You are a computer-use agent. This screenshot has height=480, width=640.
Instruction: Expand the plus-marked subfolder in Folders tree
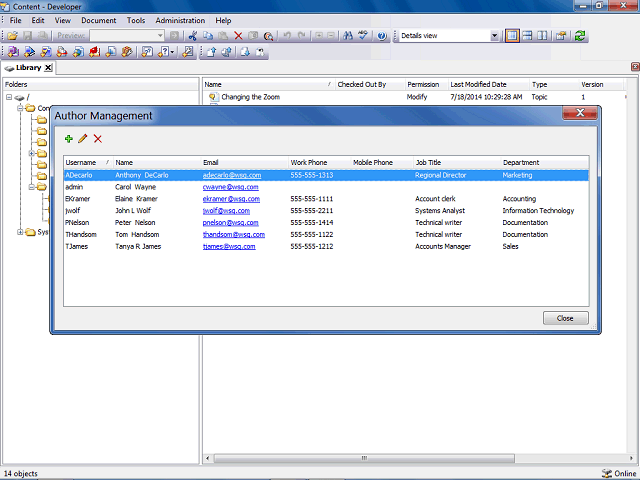tap(31, 153)
